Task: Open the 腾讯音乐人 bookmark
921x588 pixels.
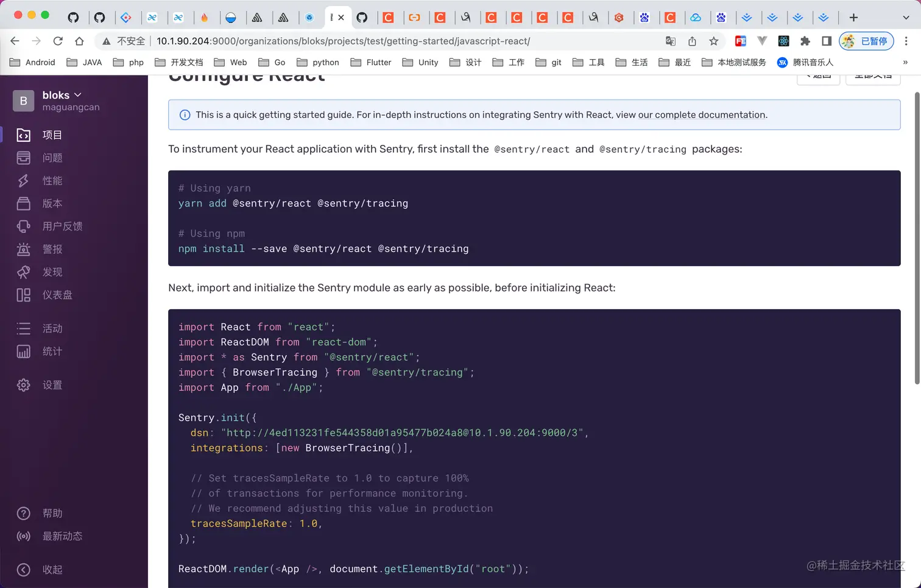Action: coord(805,62)
